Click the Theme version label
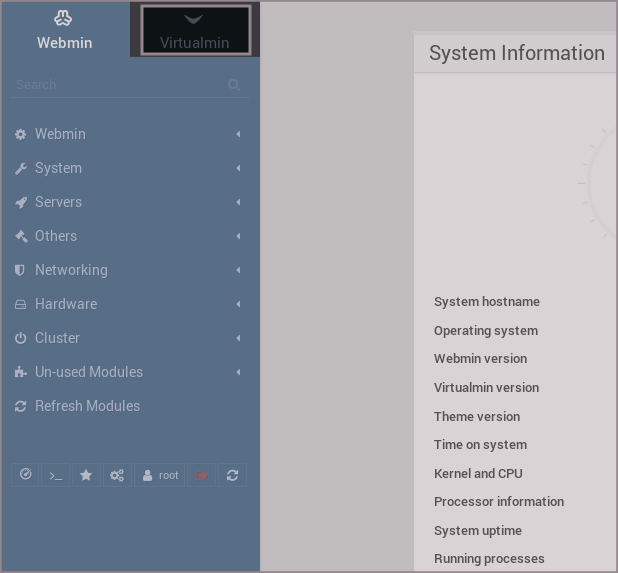Image resolution: width=618 pixels, height=573 pixels. [477, 416]
